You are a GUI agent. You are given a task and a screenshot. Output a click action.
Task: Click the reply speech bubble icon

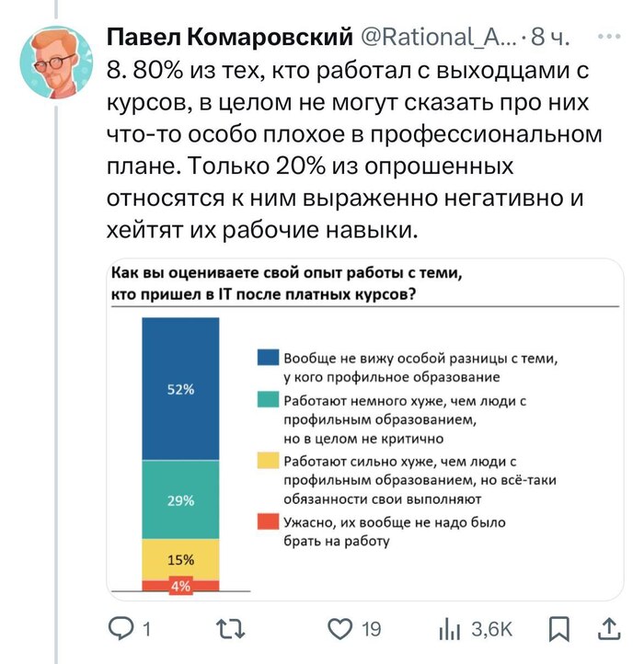tap(122, 628)
